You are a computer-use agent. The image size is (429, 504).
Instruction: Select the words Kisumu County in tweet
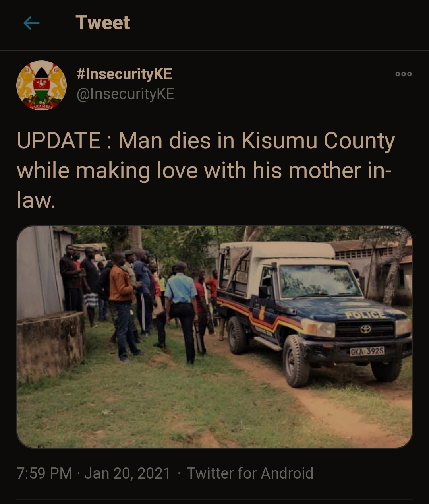318,141
